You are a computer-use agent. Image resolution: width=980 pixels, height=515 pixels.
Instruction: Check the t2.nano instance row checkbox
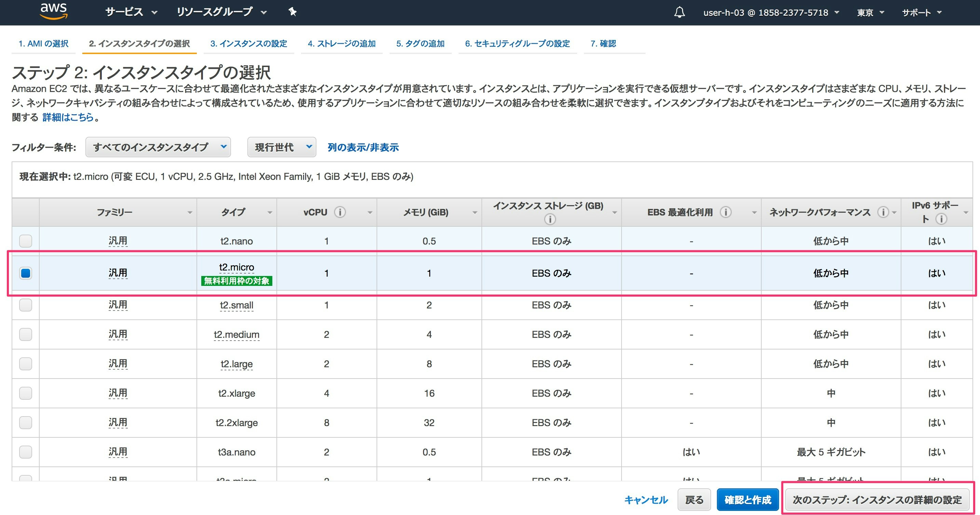click(x=26, y=241)
